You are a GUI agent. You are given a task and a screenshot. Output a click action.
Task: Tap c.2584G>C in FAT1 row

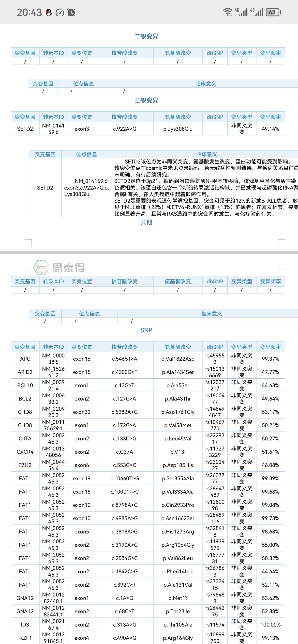pos(125,558)
